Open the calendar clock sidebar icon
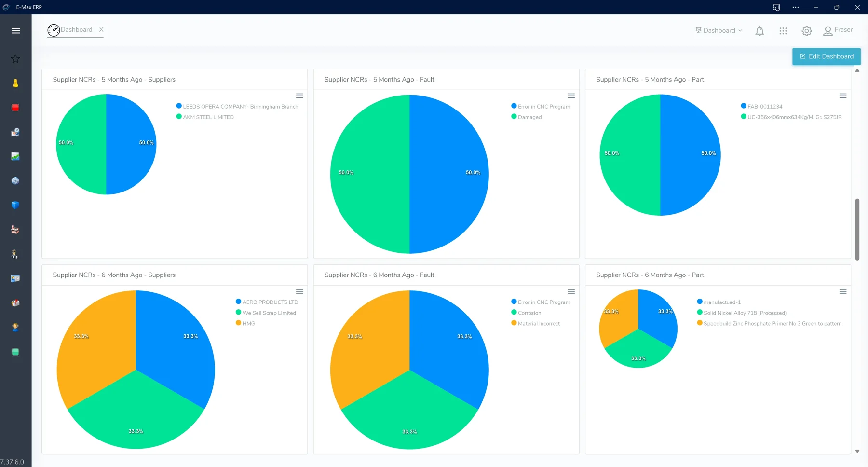 pyautogui.click(x=15, y=132)
